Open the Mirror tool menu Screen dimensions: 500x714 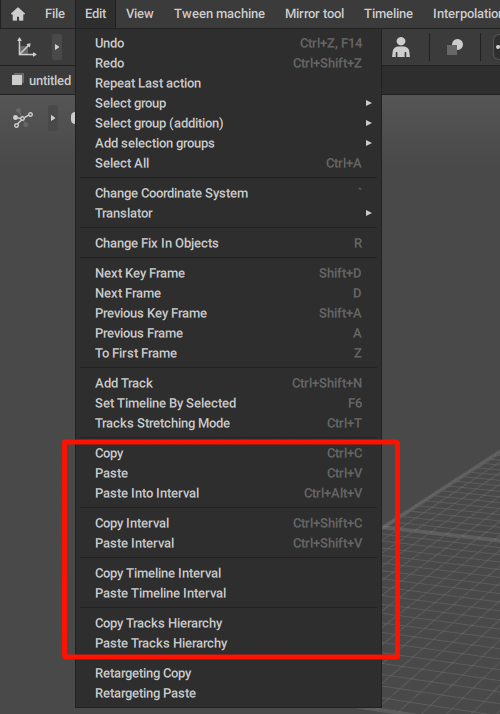(314, 14)
